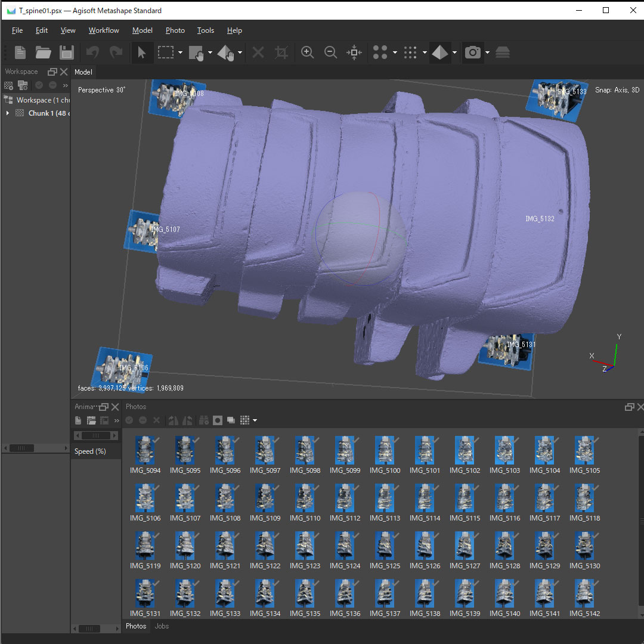Image resolution: width=644 pixels, height=644 pixels.
Task: Open the Model menu
Action: (143, 30)
